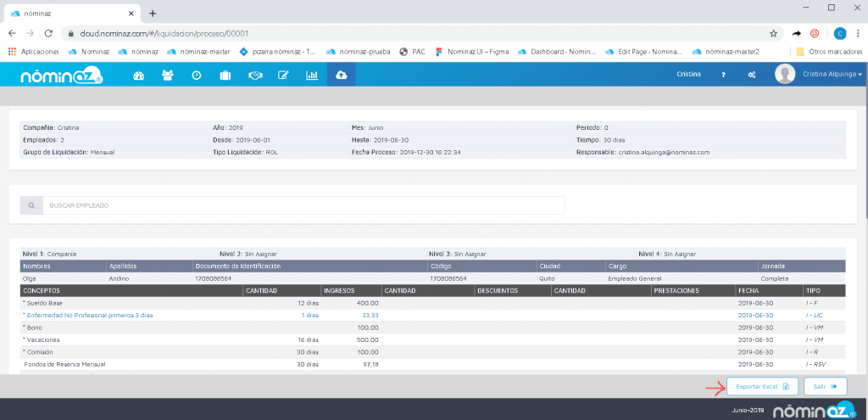The width and height of the screenshot is (868, 420).
Task: Click the Exportar Excel button
Action: 762,386
